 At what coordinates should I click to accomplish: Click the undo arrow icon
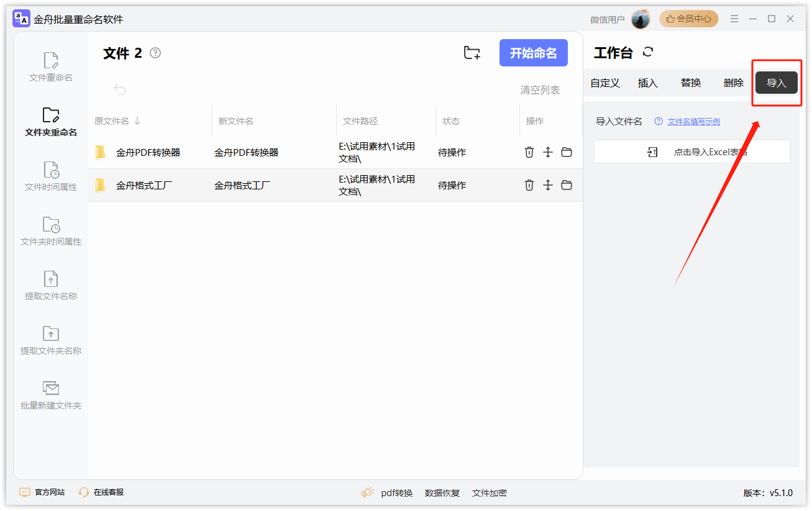click(x=120, y=90)
